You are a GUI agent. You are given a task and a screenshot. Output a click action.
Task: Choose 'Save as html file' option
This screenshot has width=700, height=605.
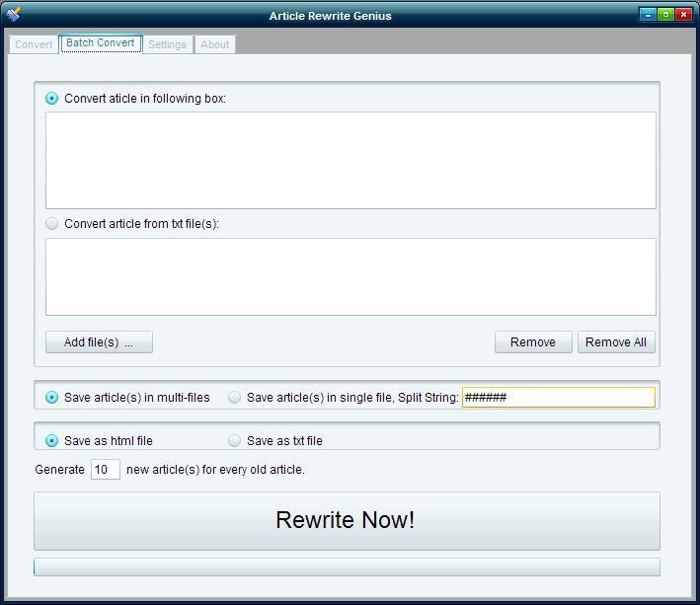coord(52,441)
